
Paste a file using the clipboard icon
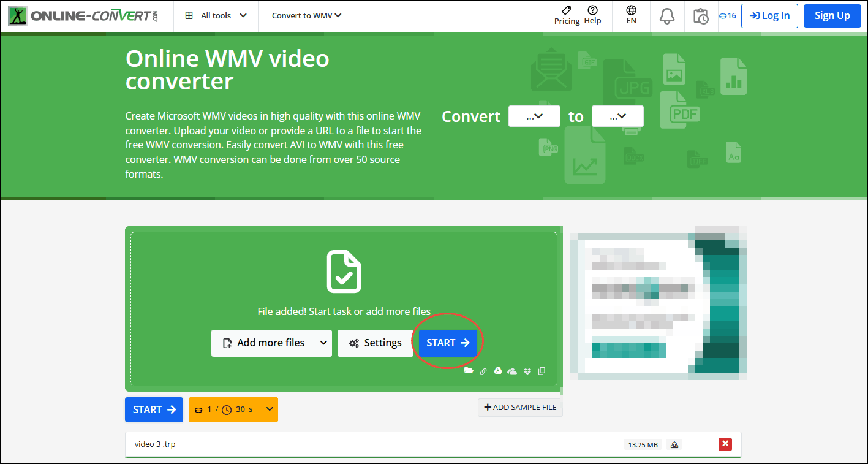point(542,371)
